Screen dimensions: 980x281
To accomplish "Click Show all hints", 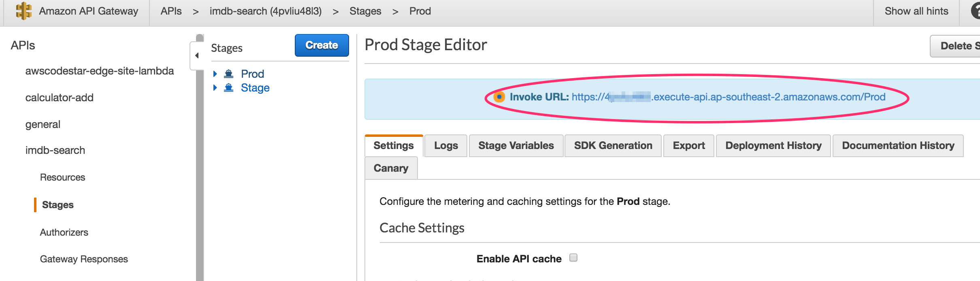I will pyautogui.click(x=916, y=11).
